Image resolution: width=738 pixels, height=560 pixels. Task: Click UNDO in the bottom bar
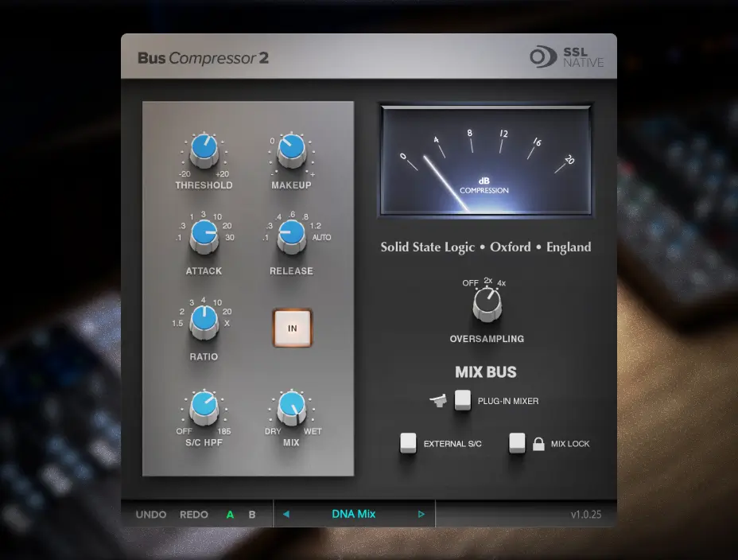tap(150, 515)
